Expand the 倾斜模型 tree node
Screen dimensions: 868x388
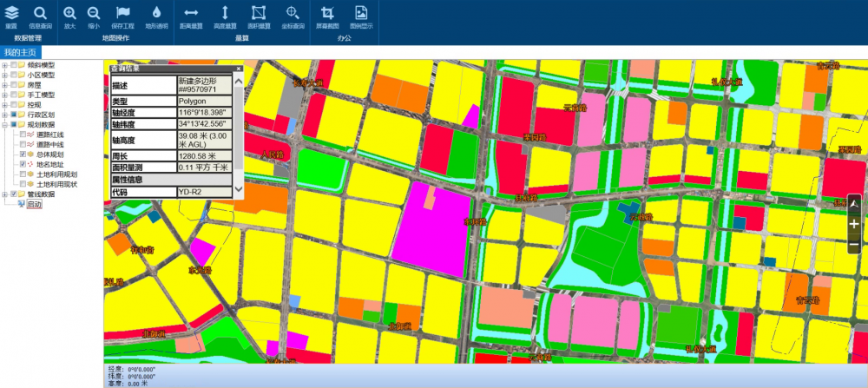click(x=4, y=65)
